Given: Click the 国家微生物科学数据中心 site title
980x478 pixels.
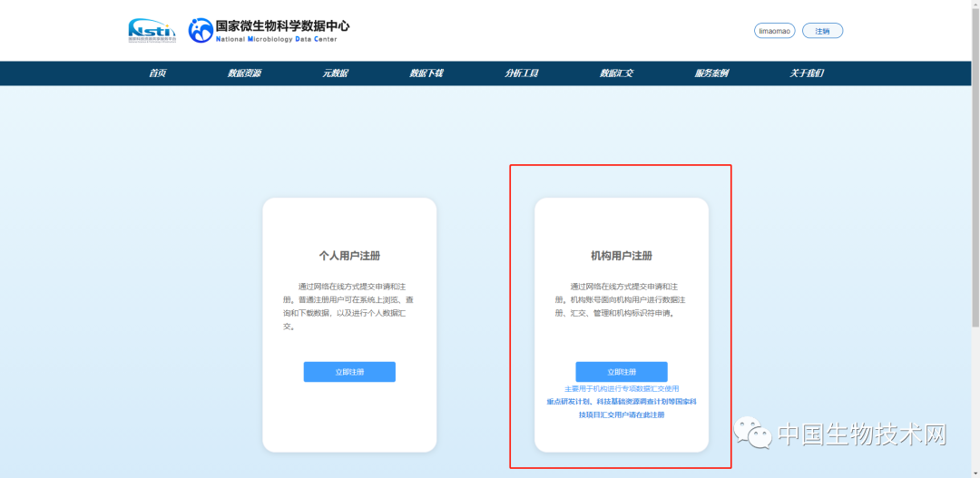Looking at the screenshot, I should point(282,25).
